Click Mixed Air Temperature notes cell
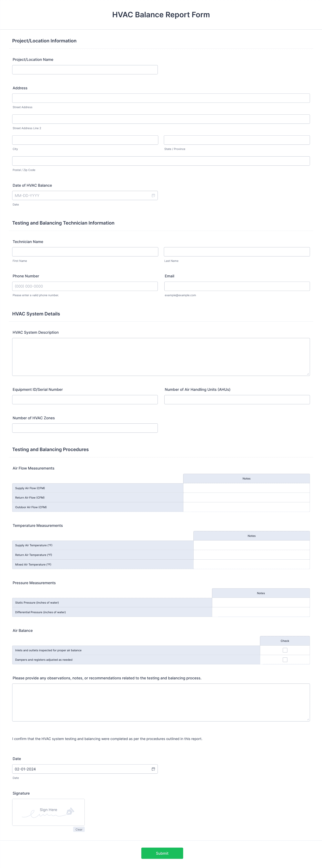The height and width of the screenshot is (868, 322). pos(252,564)
